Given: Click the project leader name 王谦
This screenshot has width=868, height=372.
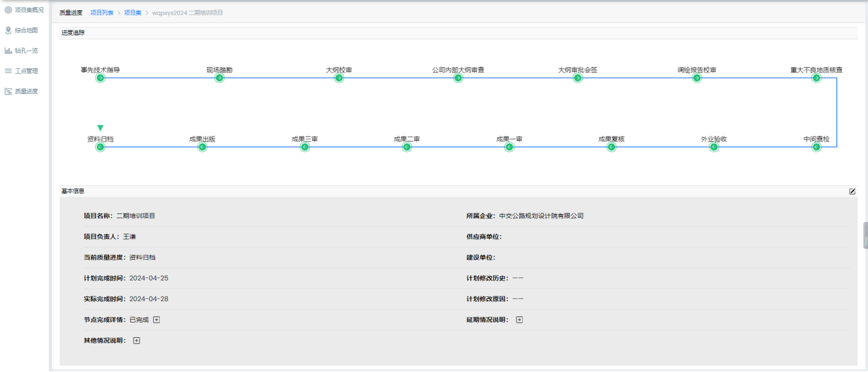Looking at the screenshot, I should pos(129,237).
